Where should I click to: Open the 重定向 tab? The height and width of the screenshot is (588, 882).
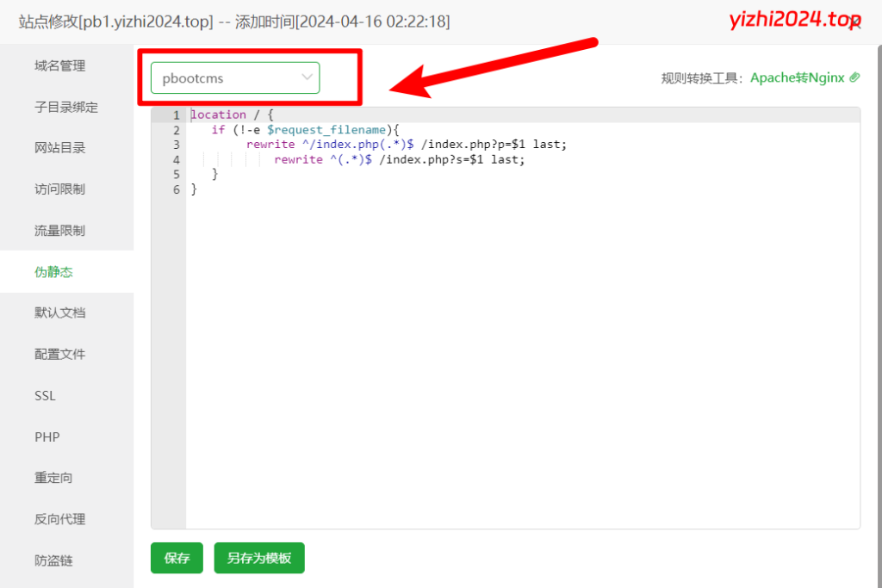[x=54, y=478]
